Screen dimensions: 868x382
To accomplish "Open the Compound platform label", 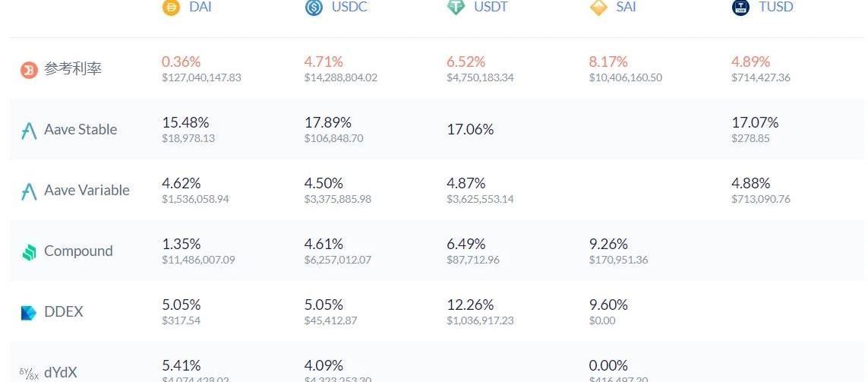I will click(x=78, y=251).
